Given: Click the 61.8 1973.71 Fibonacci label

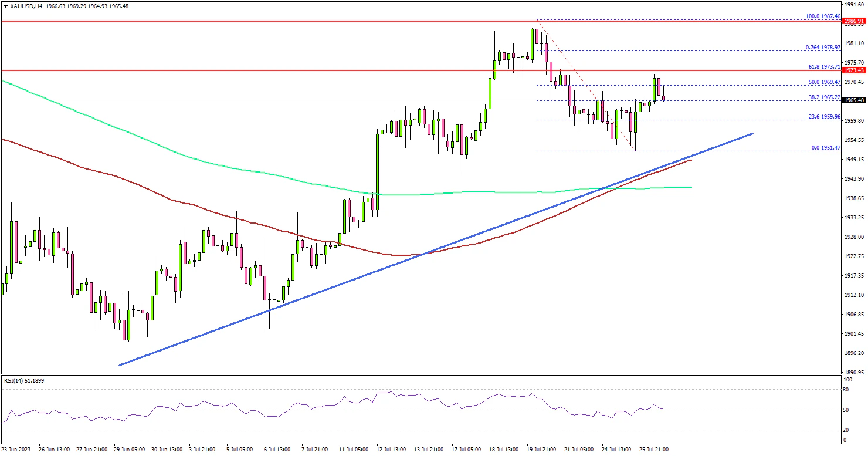Looking at the screenshot, I should (823, 67).
